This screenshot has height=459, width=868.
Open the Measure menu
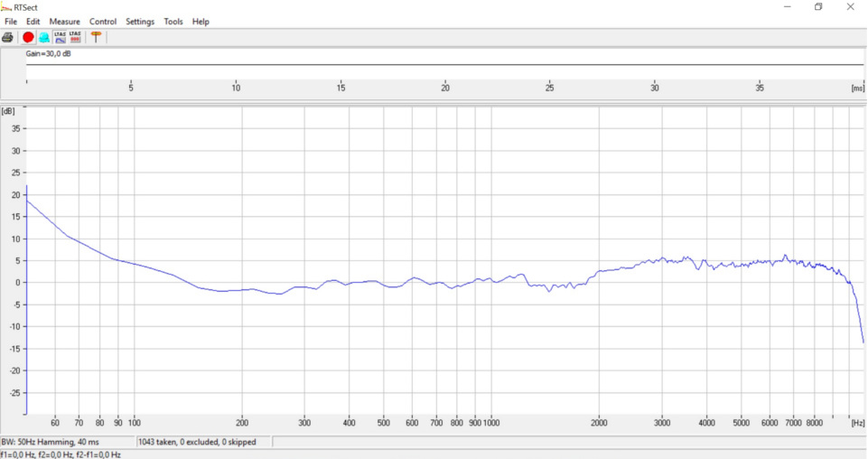coord(64,22)
